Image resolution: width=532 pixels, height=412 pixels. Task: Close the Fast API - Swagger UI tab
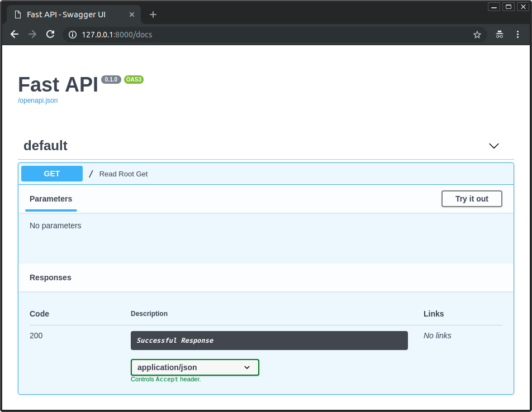[132, 15]
